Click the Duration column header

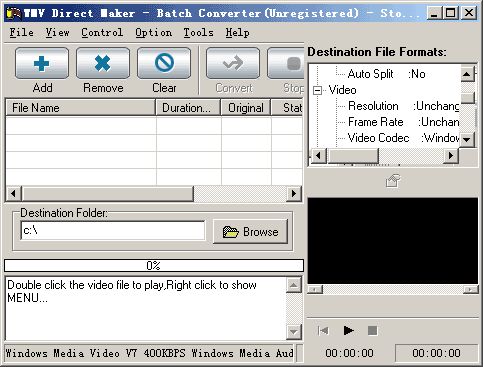188,108
